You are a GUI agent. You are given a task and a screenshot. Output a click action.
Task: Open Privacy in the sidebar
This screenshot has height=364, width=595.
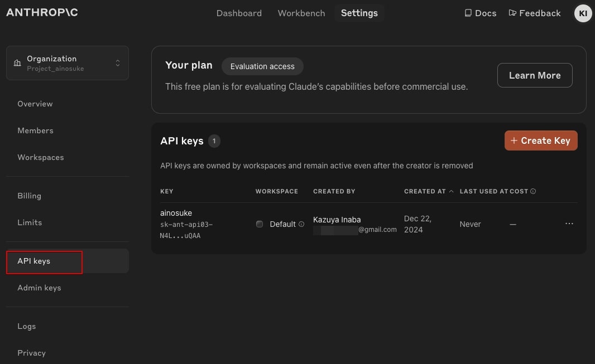[x=31, y=353]
